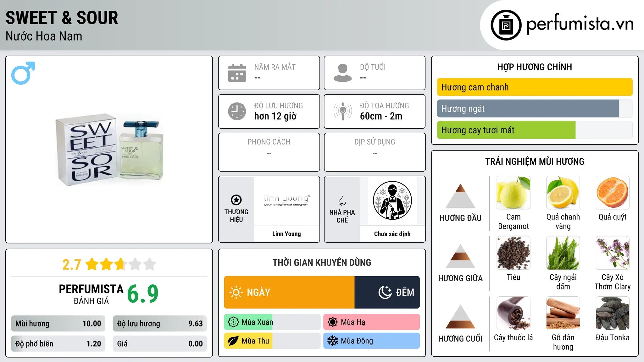Click the star rating icons beside 2.7
Screen dimensions: 644x362
[x=121, y=264]
